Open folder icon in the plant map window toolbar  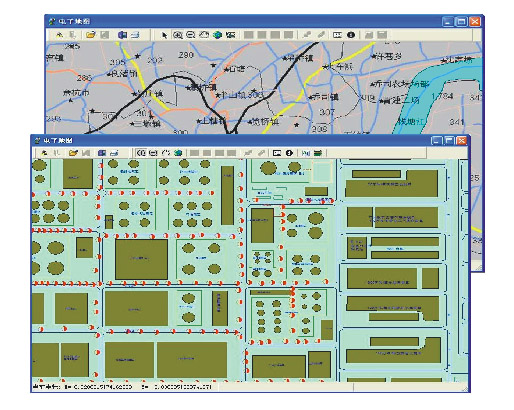73,153
